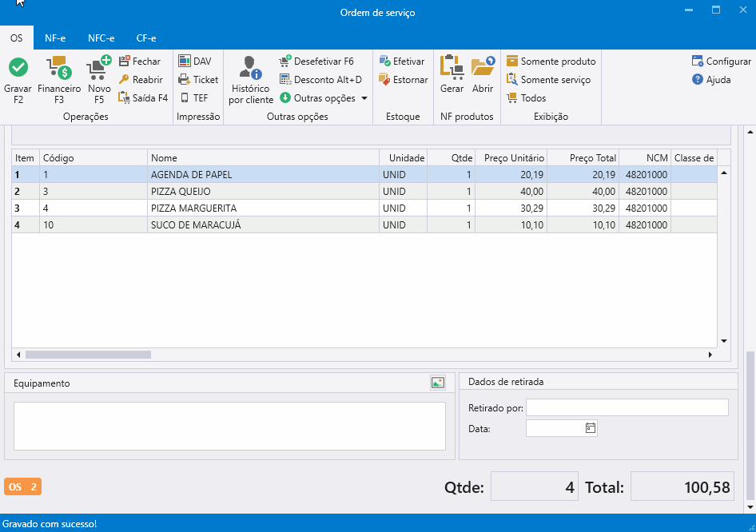
Task: Click the equipment image icon
Action: tap(437, 383)
